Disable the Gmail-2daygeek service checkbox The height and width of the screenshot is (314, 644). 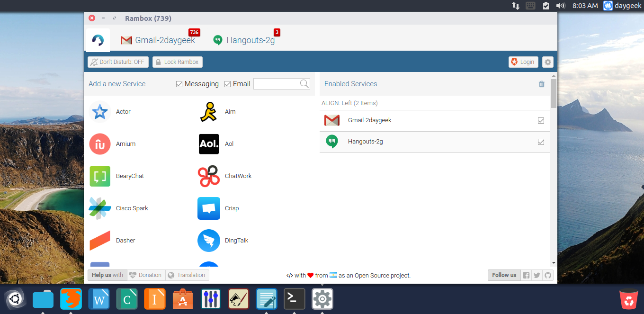pos(541,120)
